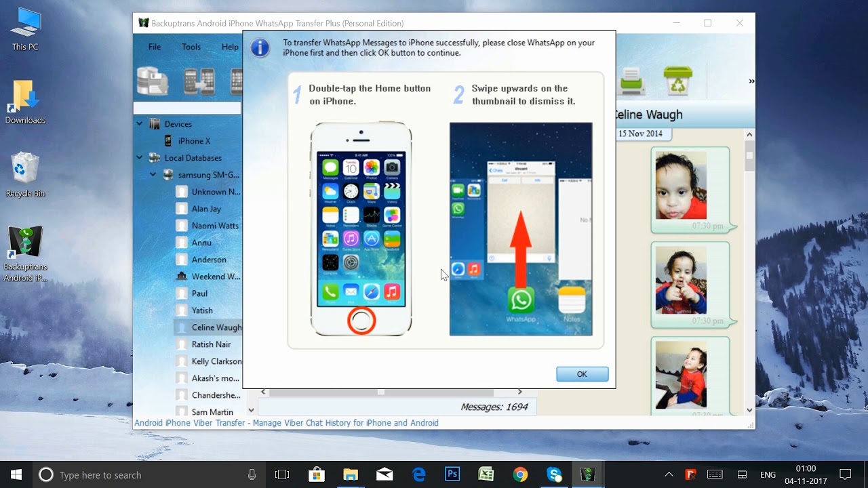The height and width of the screenshot is (488, 868).
Task: Open the Tools menu
Action: (x=191, y=47)
